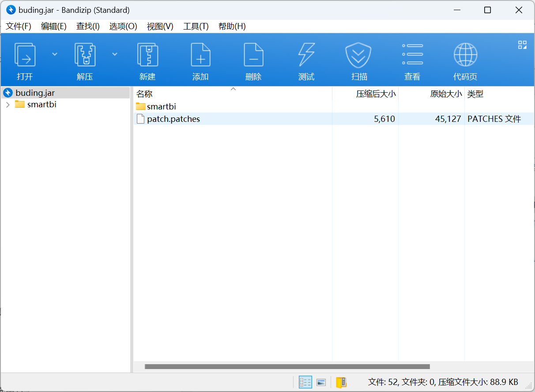Open the 选项(O) menu
Screen dimensions: 535x392
point(123,26)
